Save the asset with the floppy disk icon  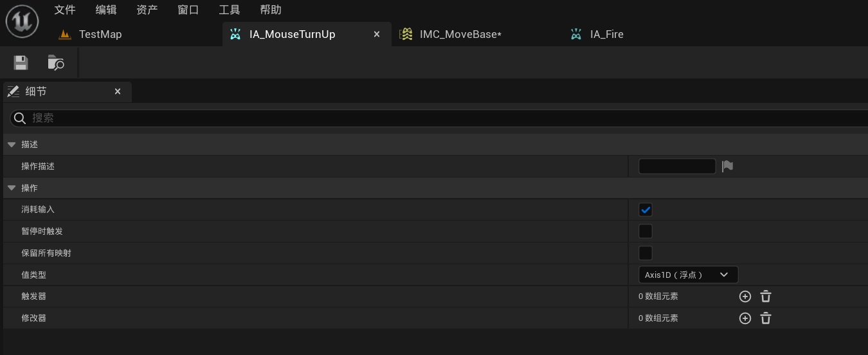point(21,62)
